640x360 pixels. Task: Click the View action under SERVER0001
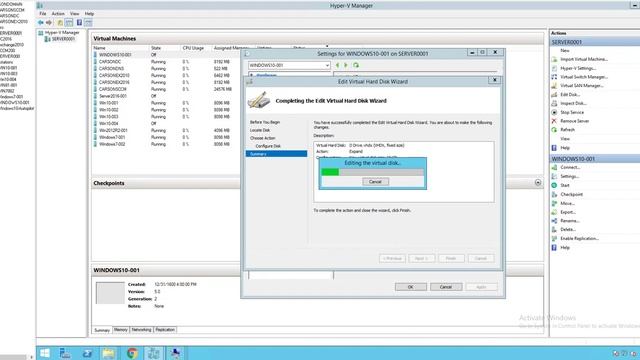click(x=565, y=139)
